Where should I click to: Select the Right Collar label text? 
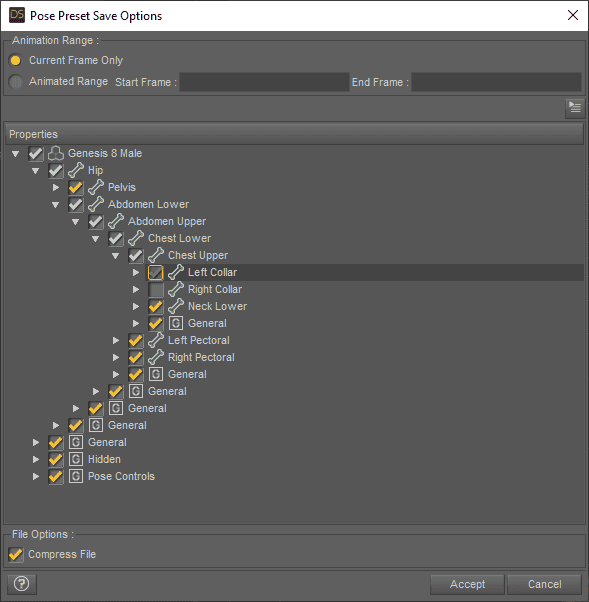pos(215,289)
